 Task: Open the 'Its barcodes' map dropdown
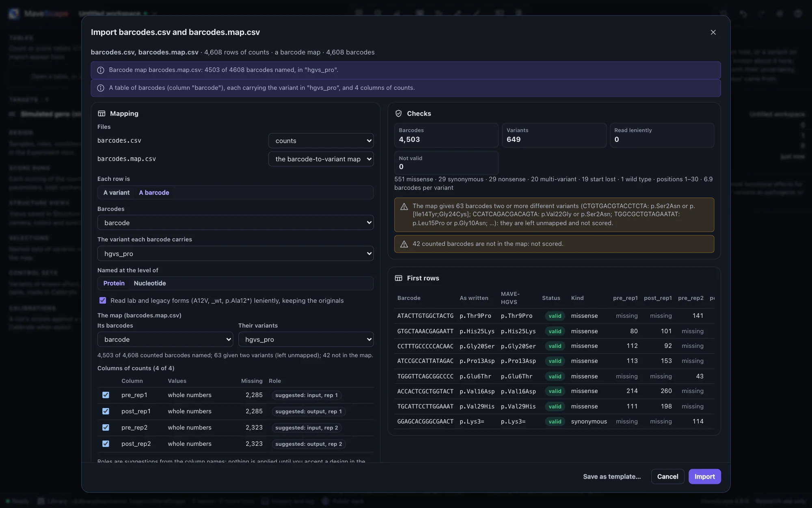point(165,339)
